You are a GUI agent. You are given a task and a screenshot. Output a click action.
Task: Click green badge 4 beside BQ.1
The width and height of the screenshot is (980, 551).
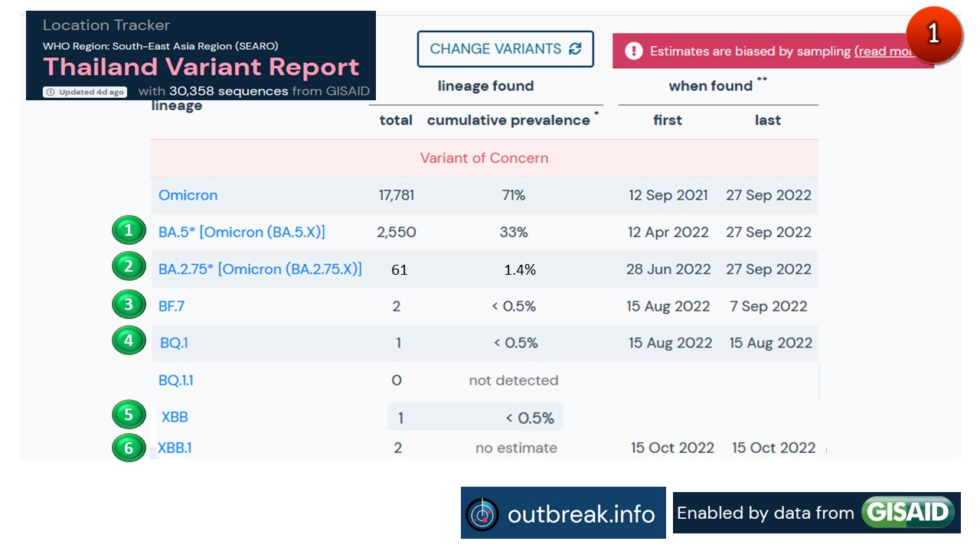(x=129, y=341)
